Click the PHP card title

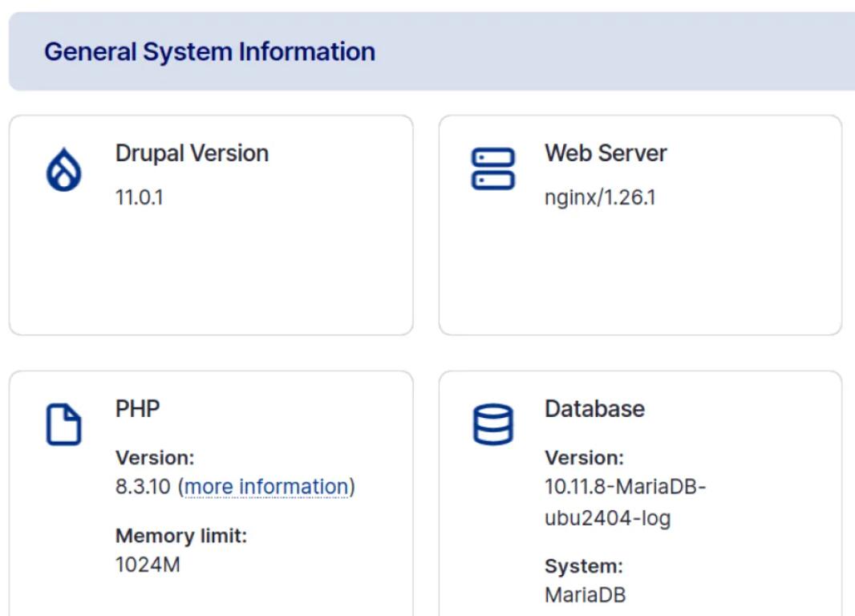137,409
